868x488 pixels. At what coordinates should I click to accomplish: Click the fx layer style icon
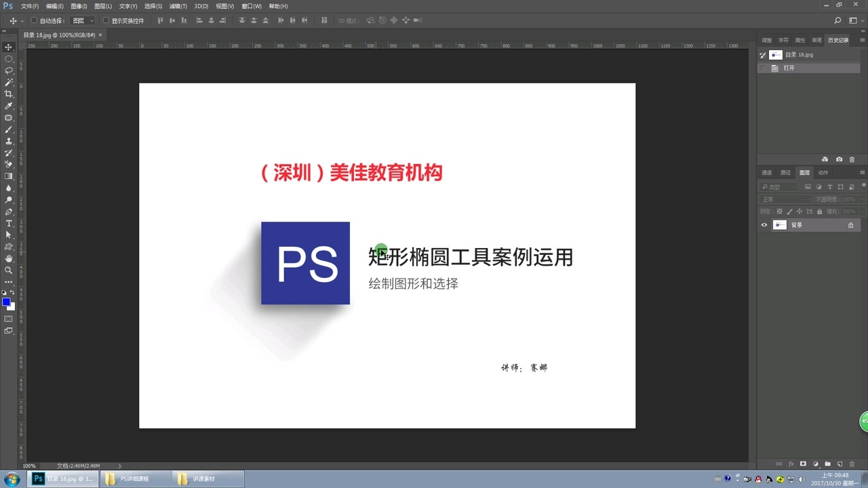pyautogui.click(x=791, y=464)
